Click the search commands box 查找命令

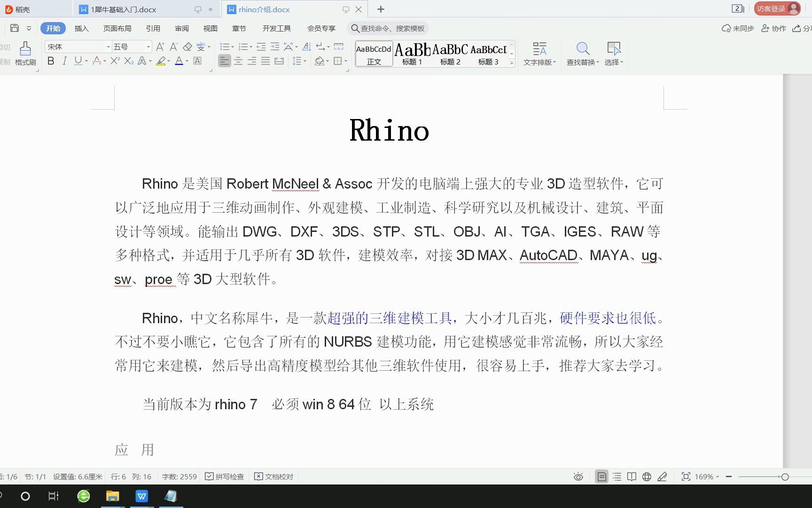pyautogui.click(x=388, y=28)
